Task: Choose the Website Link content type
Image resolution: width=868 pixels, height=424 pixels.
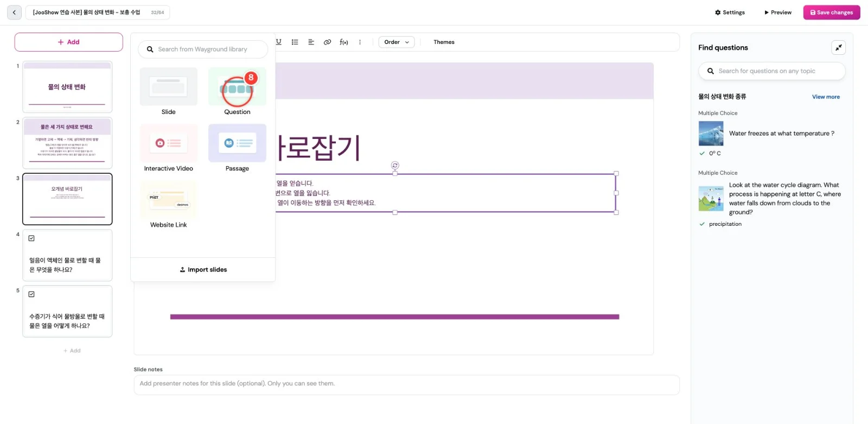Action: 169,205
